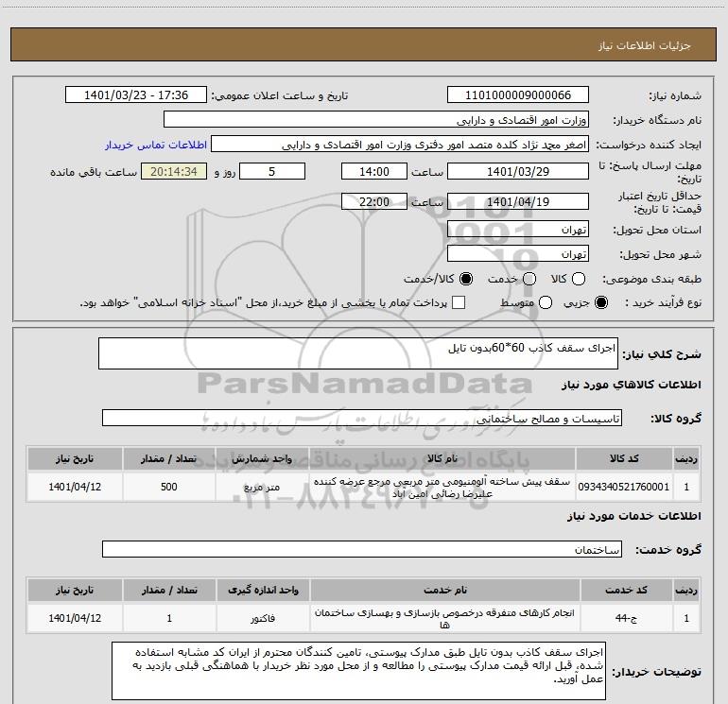The width and height of the screenshot is (728, 704).
Task: Click the واحد اندازه گیری column header
Action: 263,590
